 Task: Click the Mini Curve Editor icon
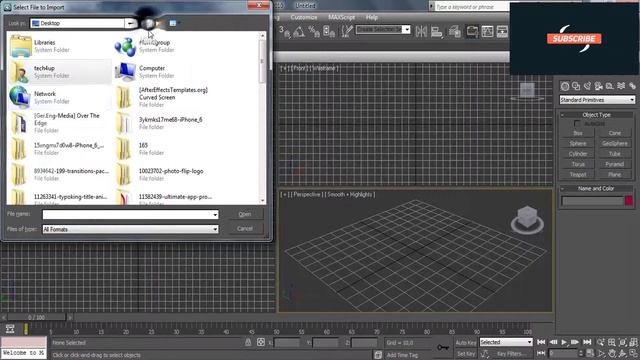(x=10, y=329)
